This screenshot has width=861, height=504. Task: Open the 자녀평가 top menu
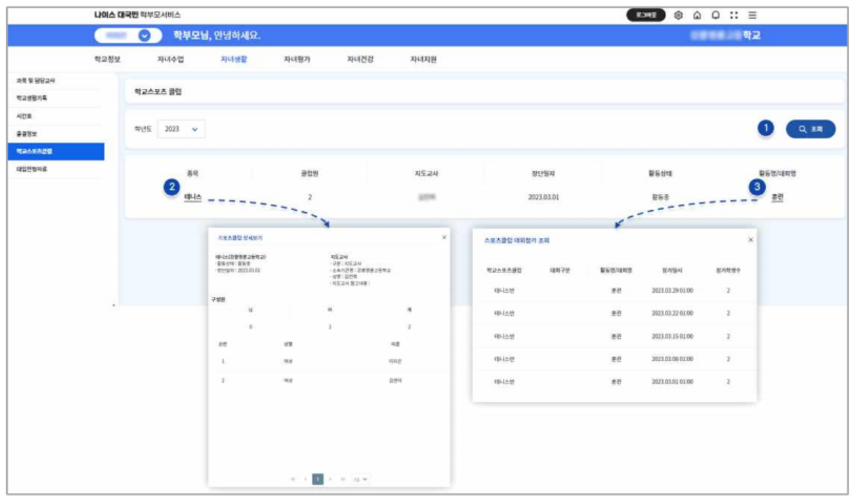coord(296,59)
